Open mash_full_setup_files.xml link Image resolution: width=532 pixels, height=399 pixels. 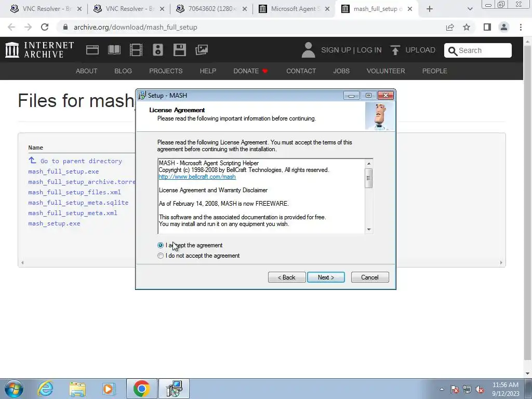click(74, 192)
